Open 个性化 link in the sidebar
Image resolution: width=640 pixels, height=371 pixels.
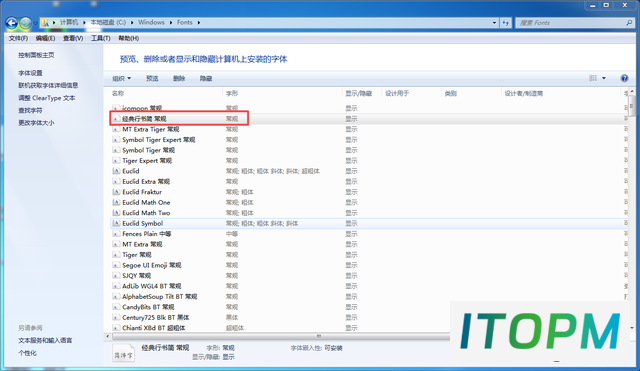click(x=27, y=353)
